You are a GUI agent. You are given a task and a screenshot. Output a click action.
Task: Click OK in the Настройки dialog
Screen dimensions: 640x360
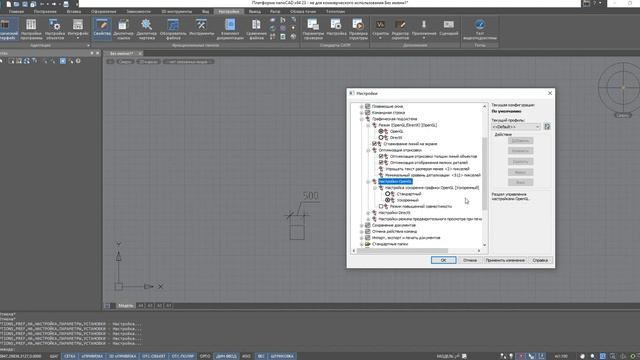pos(443,260)
